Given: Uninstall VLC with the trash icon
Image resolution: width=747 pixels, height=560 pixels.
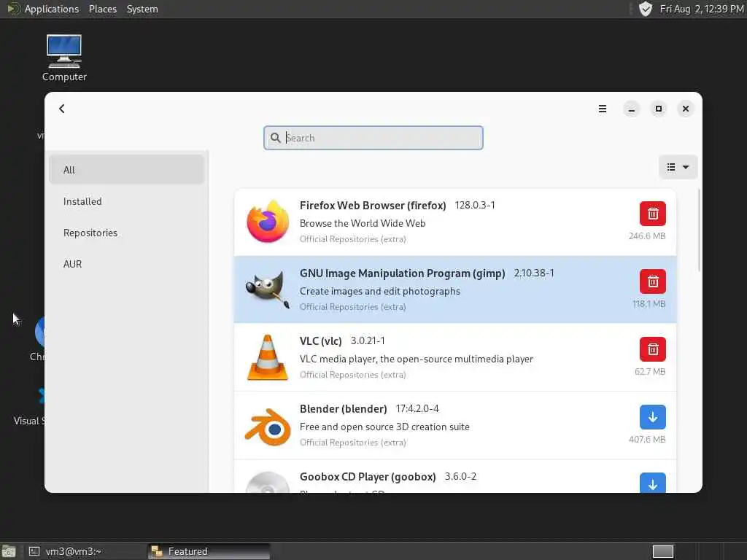Looking at the screenshot, I should pyautogui.click(x=653, y=349).
